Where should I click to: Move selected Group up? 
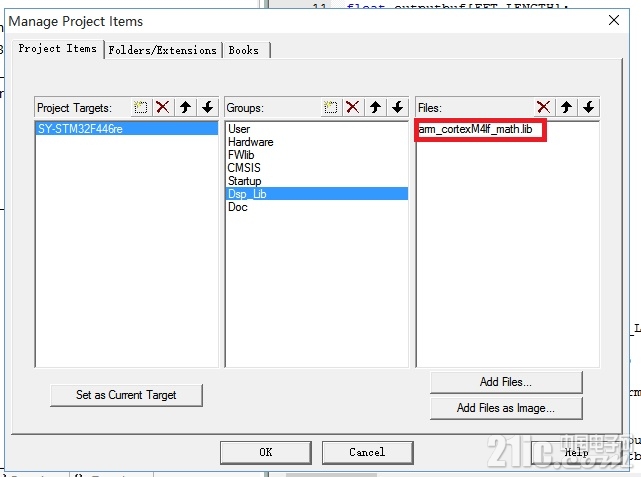375,107
